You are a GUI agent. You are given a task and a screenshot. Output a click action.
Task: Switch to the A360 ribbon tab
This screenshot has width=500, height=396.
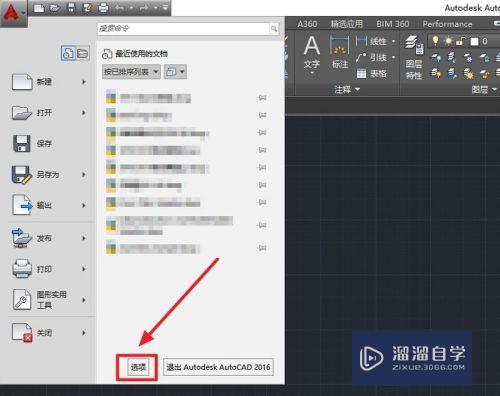click(x=307, y=24)
